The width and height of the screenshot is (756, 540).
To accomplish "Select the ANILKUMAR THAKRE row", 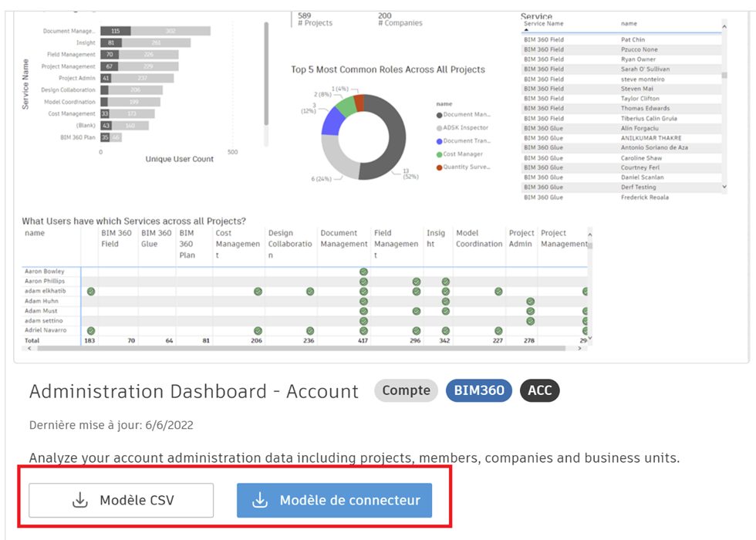I will (622, 138).
